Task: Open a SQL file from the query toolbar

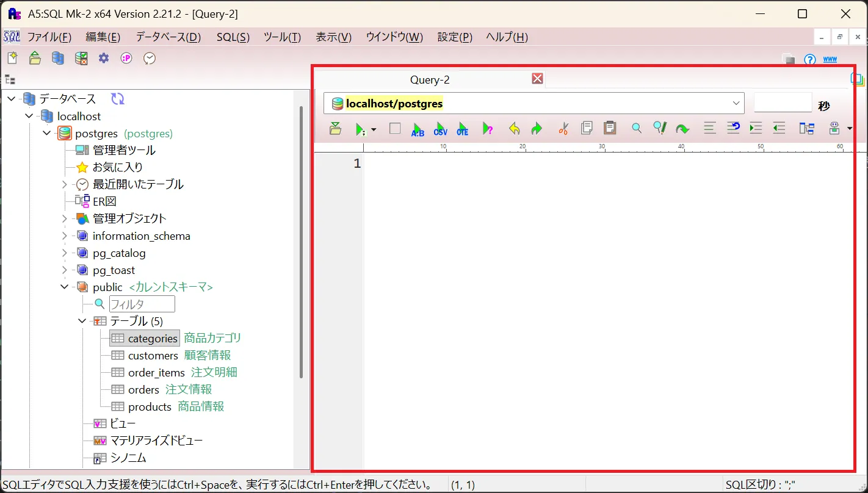Action: coord(335,128)
